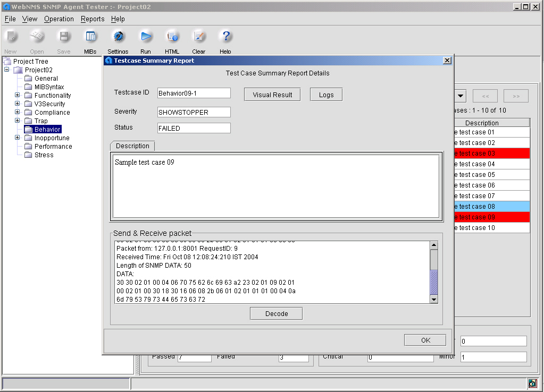
Task: Click the New project toolbar icon
Action: (x=11, y=37)
